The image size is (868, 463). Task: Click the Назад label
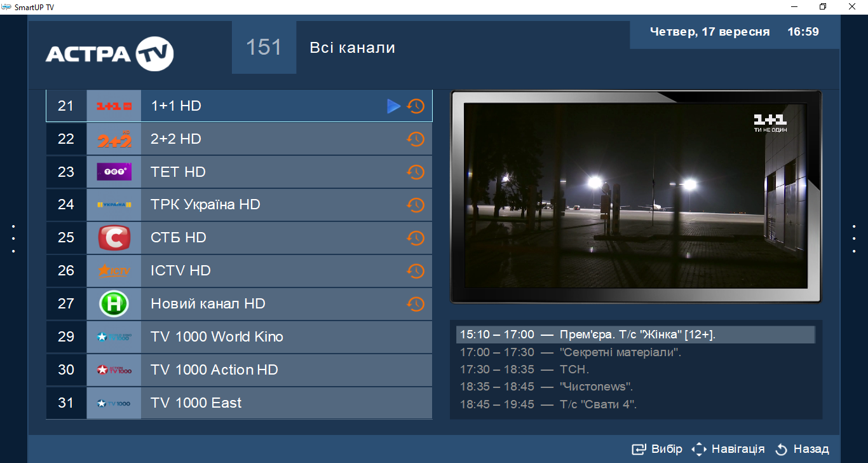point(811,449)
